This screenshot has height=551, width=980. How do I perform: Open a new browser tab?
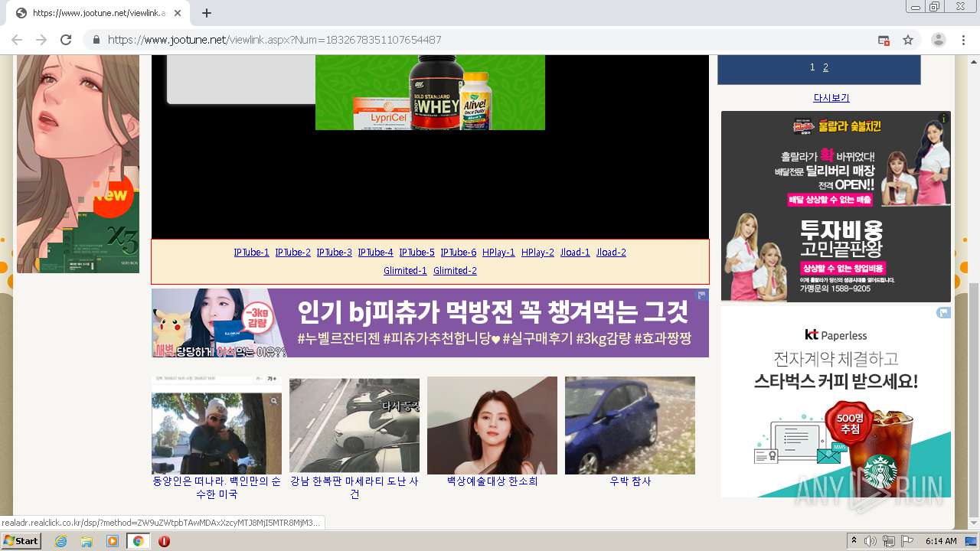207,13
